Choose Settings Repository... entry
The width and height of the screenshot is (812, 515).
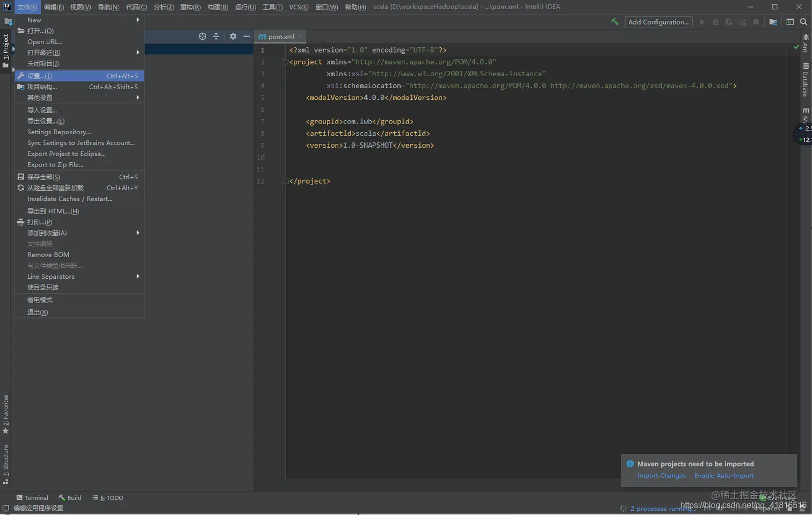pos(79,132)
